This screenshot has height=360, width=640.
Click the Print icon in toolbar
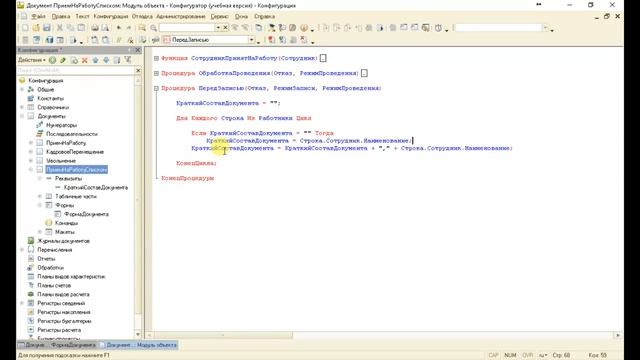click(x=95, y=28)
